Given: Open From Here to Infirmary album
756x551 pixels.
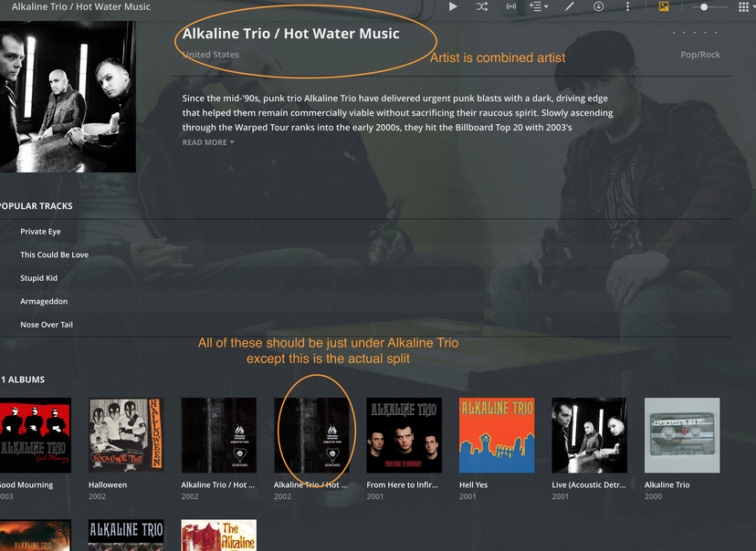Looking at the screenshot, I should click(x=404, y=435).
